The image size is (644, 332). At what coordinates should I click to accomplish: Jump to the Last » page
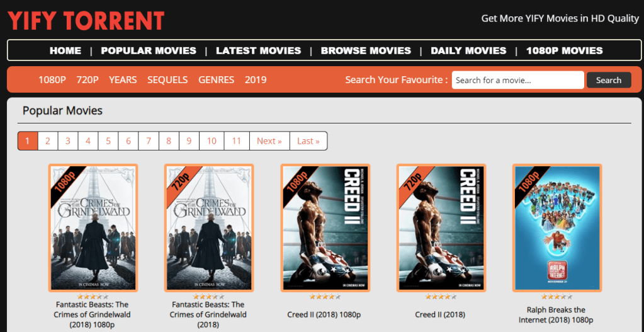308,141
